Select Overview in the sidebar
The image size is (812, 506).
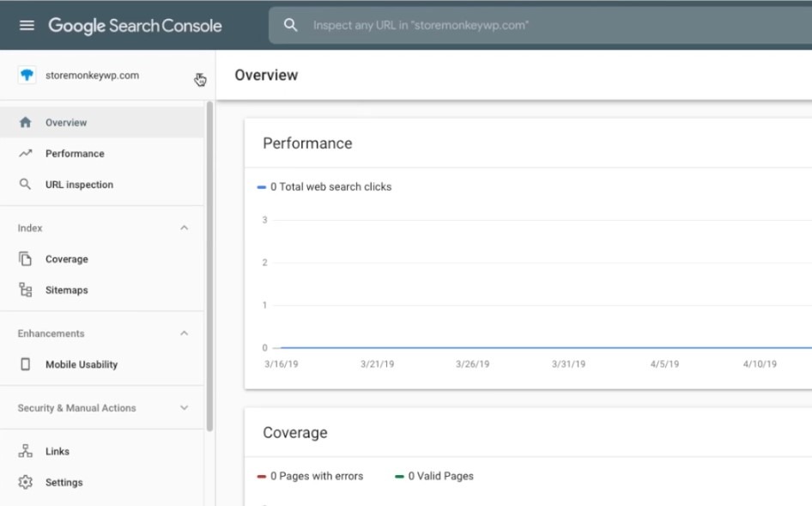point(102,122)
